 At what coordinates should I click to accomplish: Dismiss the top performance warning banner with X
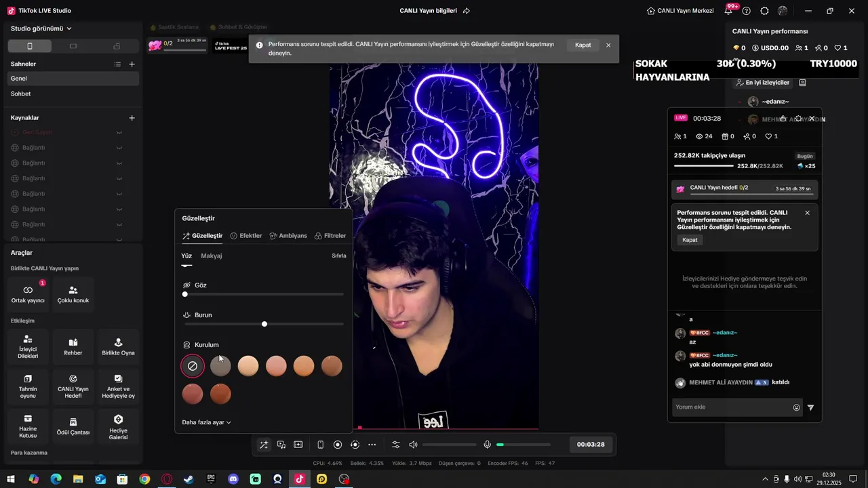(608, 45)
